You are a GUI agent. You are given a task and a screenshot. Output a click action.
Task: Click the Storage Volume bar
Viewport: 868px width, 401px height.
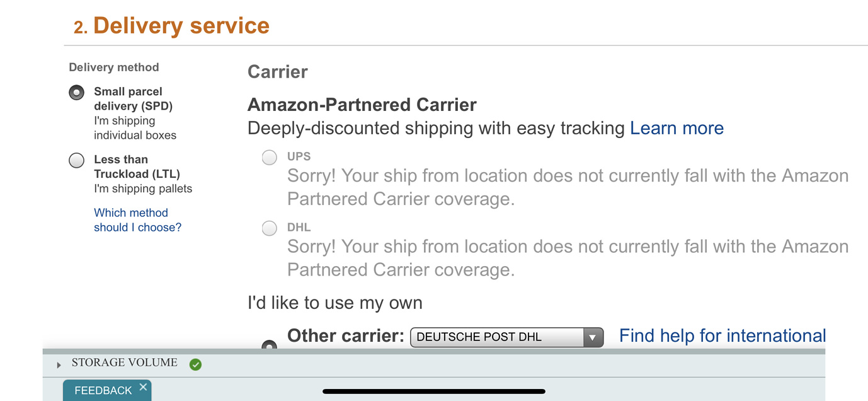point(435,364)
